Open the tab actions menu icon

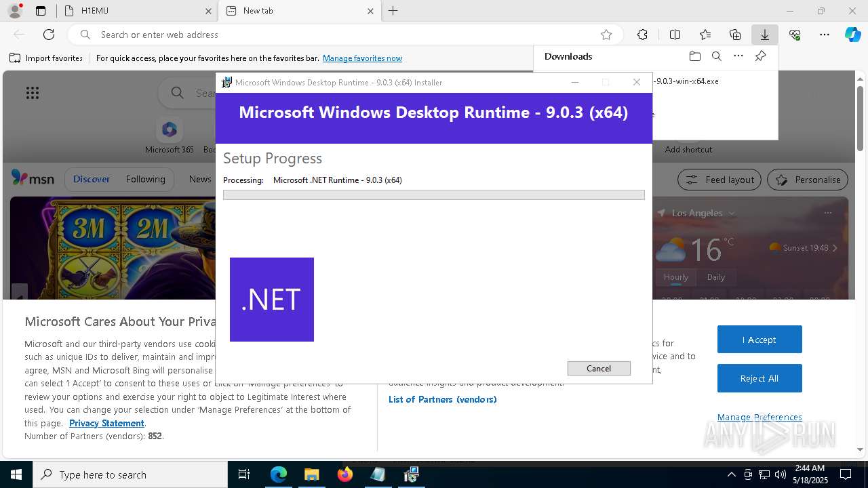(x=41, y=11)
